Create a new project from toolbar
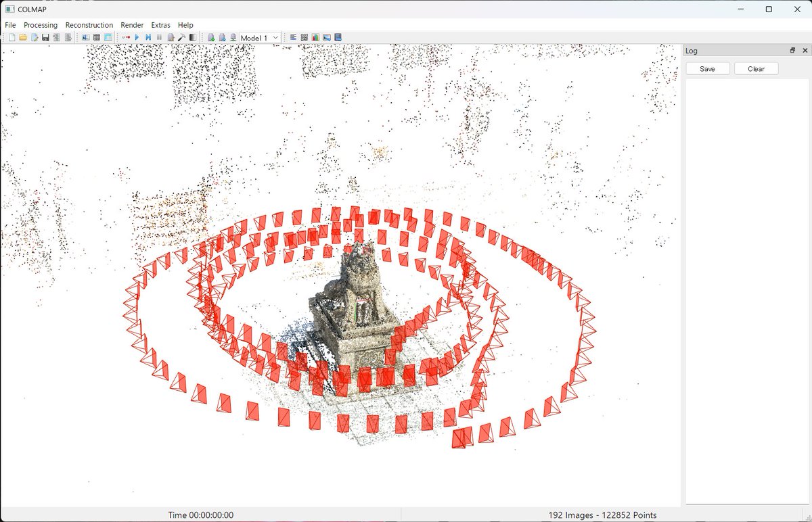812x522 pixels. point(12,37)
